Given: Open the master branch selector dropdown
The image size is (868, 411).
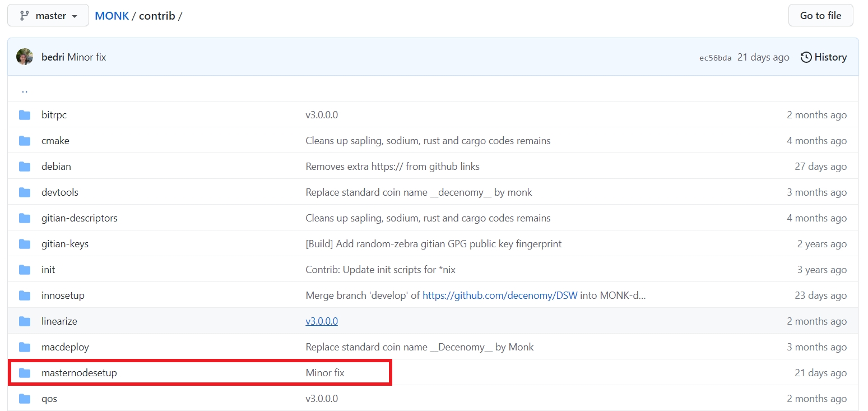Looking at the screenshot, I should point(48,16).
